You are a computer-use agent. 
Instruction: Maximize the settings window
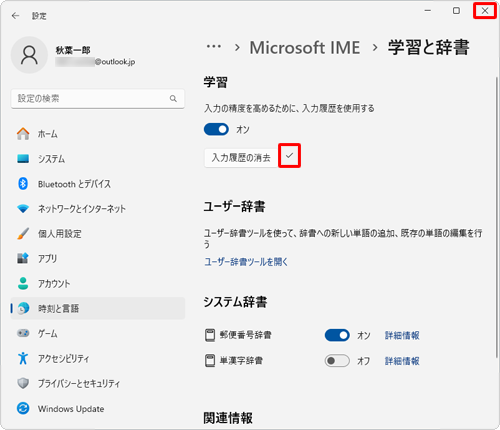tap(456, 11)
